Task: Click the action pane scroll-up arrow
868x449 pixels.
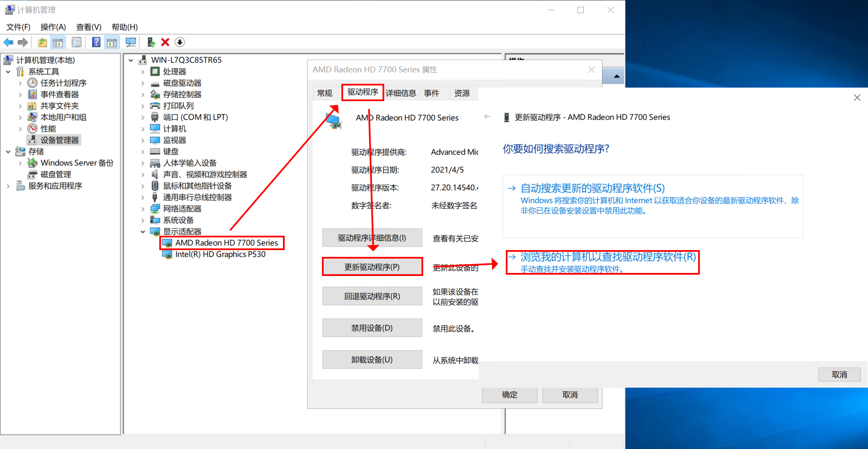Action: pos(616,76)
